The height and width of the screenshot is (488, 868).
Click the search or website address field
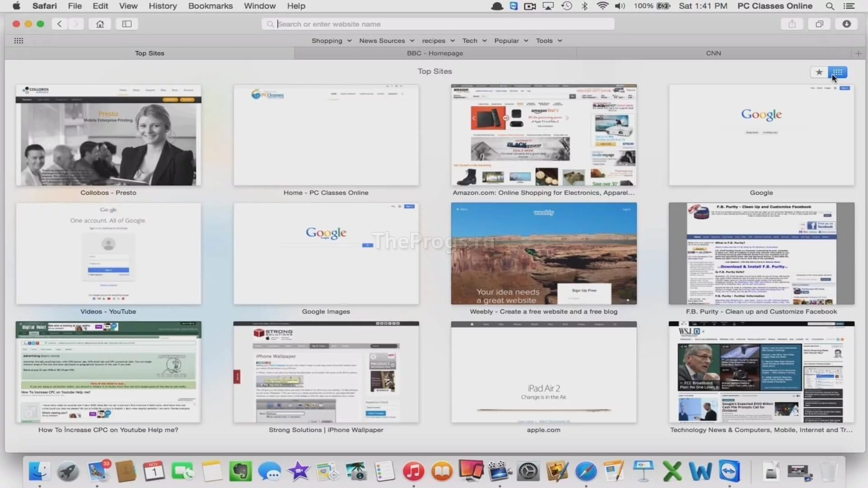438,24
